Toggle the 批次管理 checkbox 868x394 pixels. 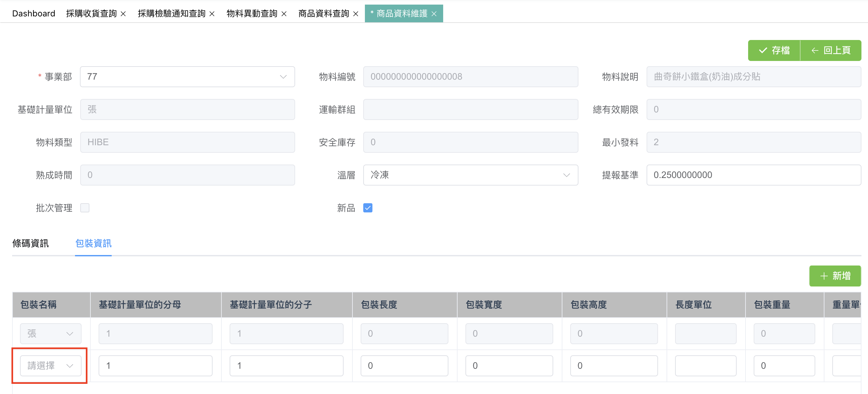coord(85,208)
